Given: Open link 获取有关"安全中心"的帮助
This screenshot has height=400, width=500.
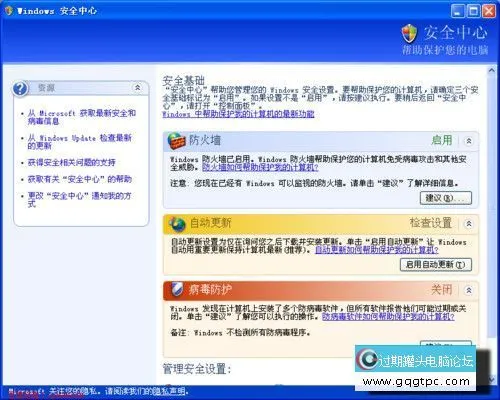Looking at the screenshot, I should point(80,179).
